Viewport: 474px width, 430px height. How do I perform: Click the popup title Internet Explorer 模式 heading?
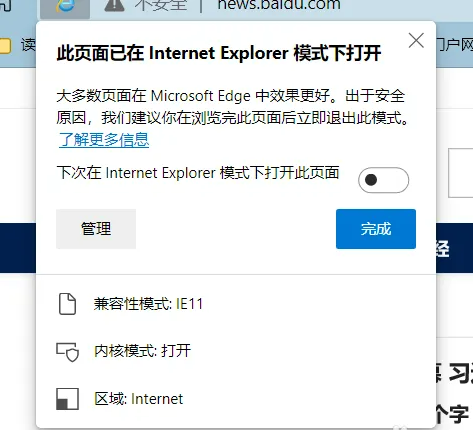point(219,53)
